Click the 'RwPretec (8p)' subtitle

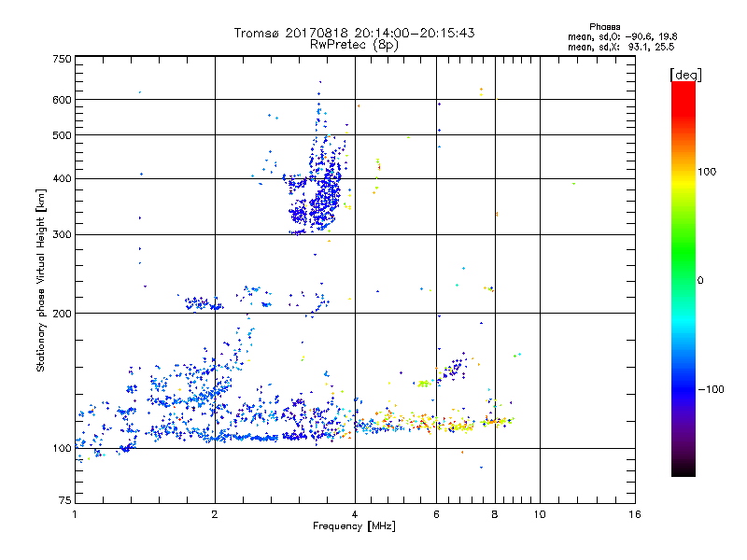pyautogui.click(x=354, y=45)
